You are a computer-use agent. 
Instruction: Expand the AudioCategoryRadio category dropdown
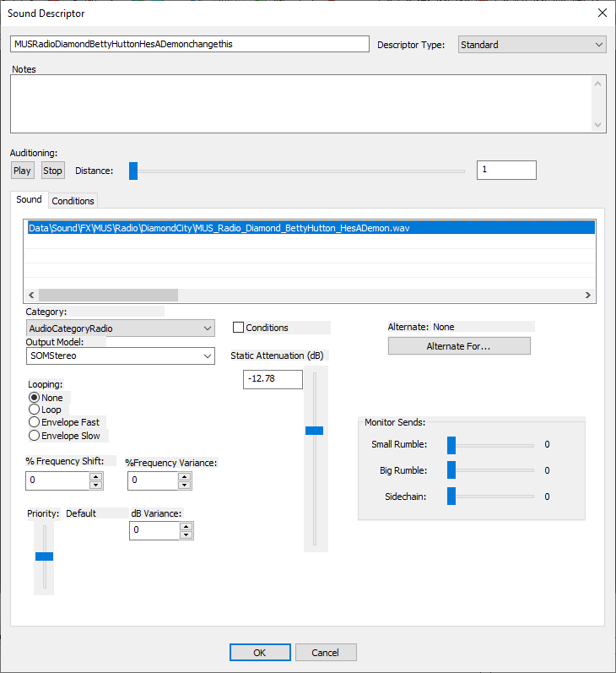[x=121, y=328]
